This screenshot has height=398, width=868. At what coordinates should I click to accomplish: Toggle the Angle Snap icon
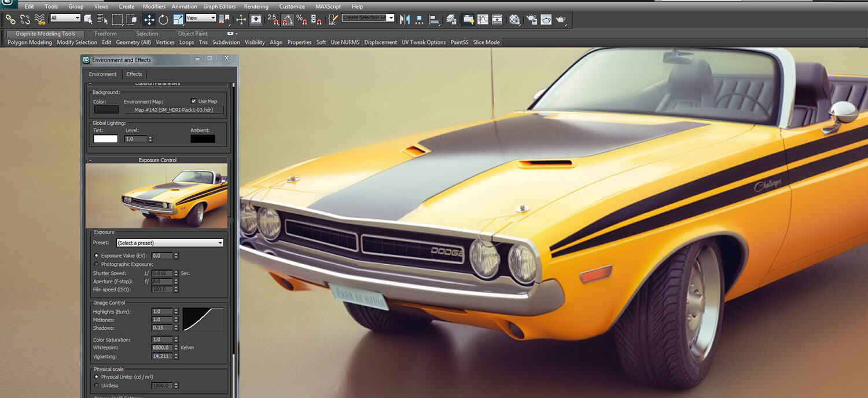tap(288, 19)
